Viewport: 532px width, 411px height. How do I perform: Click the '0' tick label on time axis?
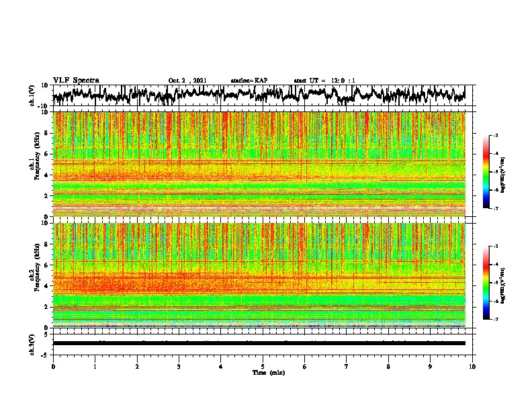[53, 367]
